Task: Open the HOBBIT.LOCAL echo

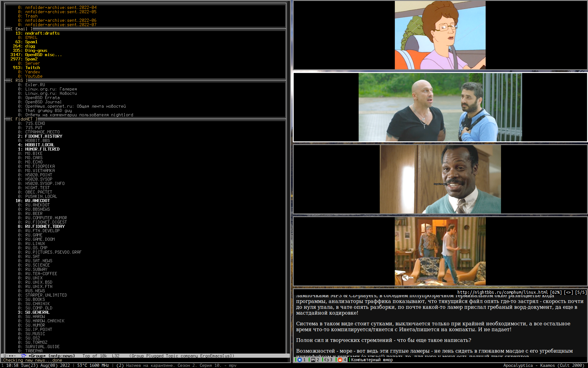Action: [40, 145]
